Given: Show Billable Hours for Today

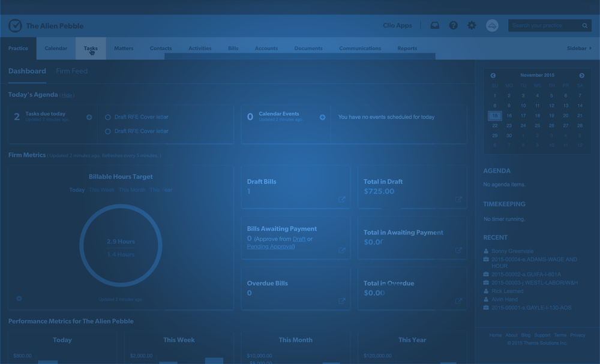Looking at the screenshot, I should pyautogui.click(x=77, y=189).
